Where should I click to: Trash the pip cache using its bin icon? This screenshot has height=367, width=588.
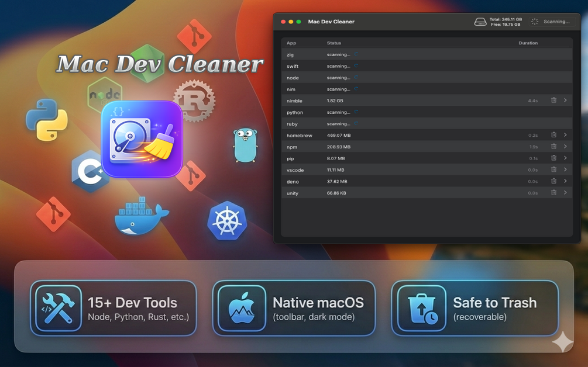(x=553, y=158)
